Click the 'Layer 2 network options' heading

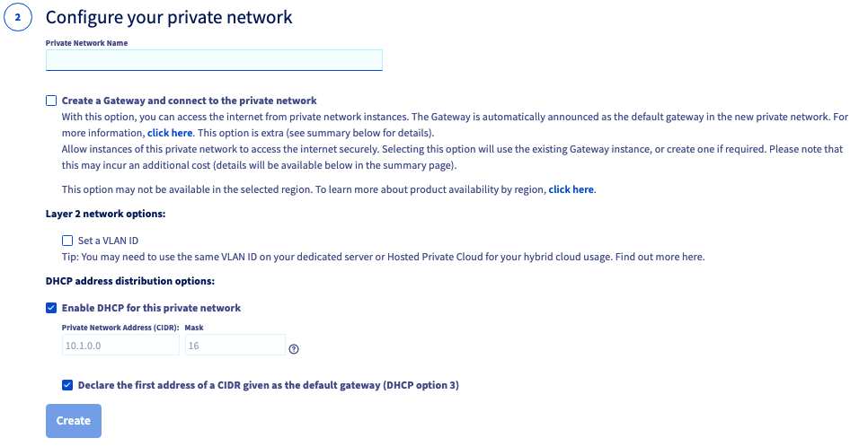pos(106,214)
